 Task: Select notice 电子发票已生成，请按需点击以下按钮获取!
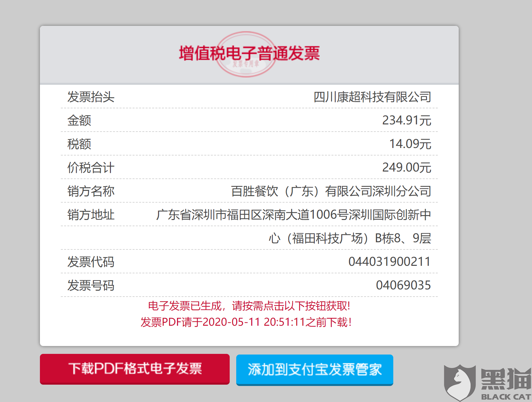click(249, 306)
